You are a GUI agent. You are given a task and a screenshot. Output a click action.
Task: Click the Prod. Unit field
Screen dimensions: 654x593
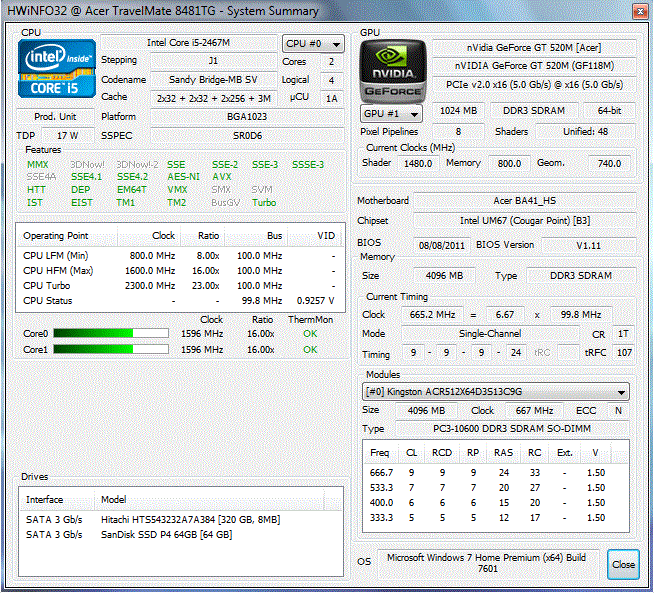click(x=55, y=116)
